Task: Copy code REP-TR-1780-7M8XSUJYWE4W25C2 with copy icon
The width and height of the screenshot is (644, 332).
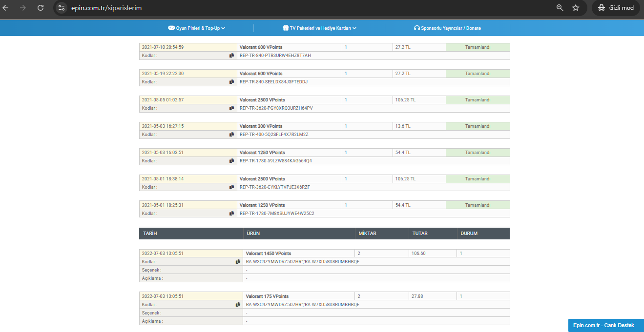Action: point(232,214)
